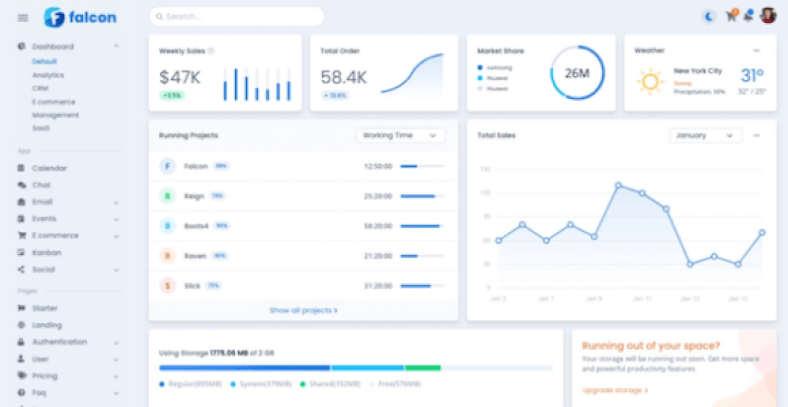Viewport: 788px width, 407px height.
Task: Click the $47K weekly sales value
Action: (180, 77)
